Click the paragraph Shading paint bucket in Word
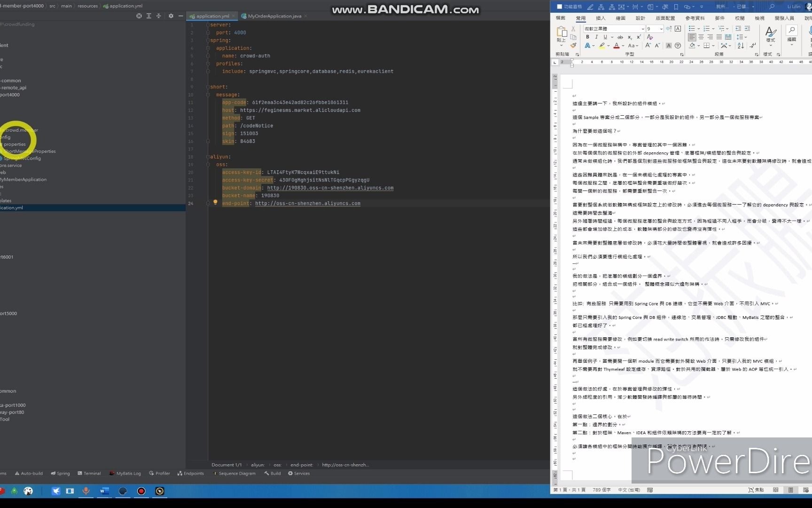This screenshot has height=508, width=812. (x=692, y=46)
